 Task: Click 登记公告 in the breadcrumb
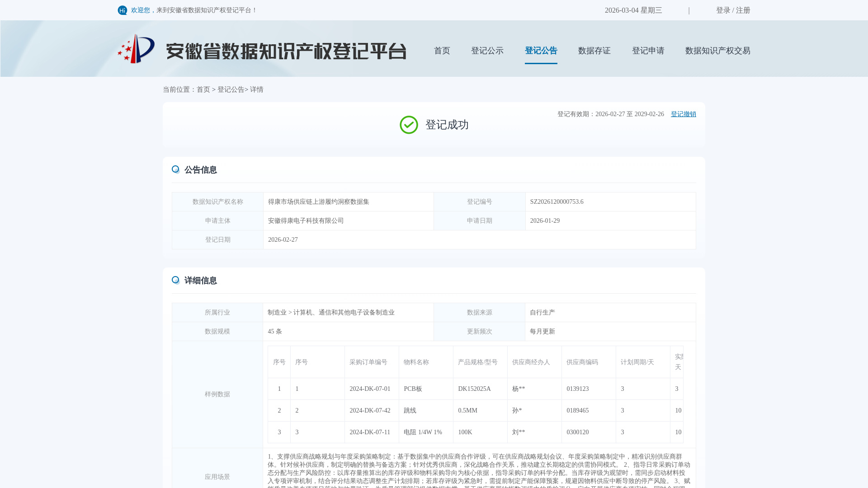tap(231, 89)
